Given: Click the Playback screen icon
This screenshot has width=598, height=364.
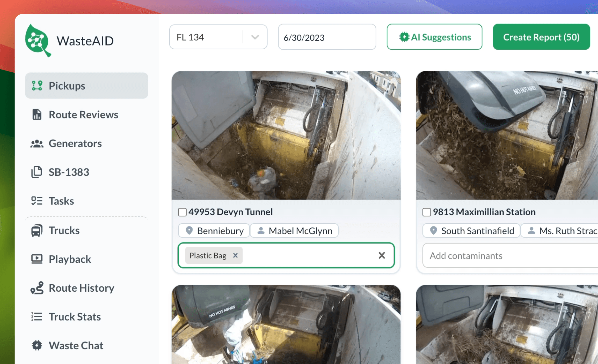Looking at the screenshot, I should pos(37,259).
